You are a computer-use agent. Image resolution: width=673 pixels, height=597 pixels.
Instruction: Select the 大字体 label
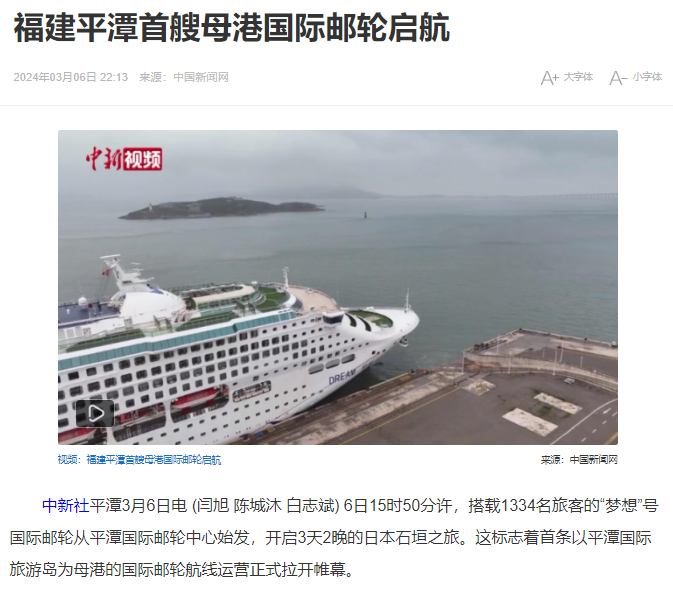(578, 77)
